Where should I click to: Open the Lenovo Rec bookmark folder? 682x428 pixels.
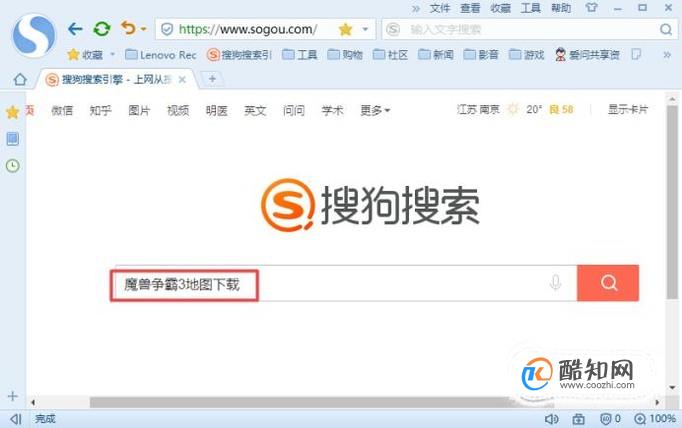tap(160, 55)
